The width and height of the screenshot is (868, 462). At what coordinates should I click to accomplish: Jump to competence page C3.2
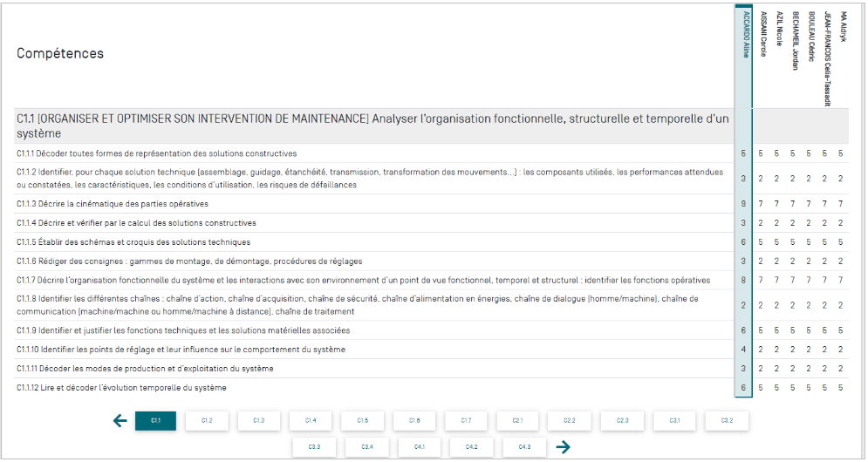pyautogui.click(x=727, y=420)
